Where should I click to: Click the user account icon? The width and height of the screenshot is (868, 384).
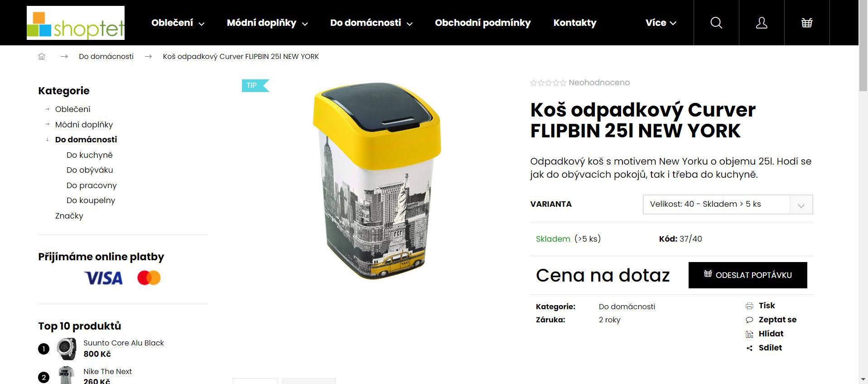[x=762, y=23]
